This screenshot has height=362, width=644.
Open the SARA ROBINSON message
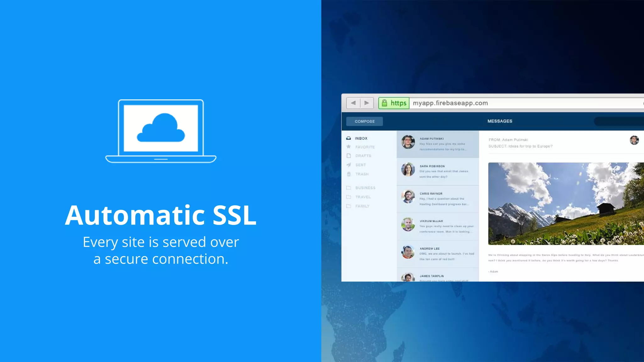pos(438,172)
